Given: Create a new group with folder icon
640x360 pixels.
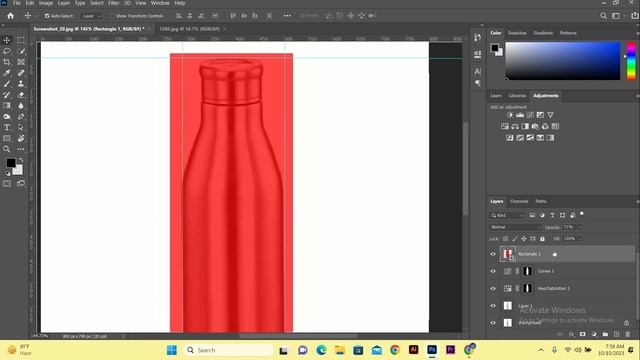Looking at the screenshot, I should [x=605, y=334].
